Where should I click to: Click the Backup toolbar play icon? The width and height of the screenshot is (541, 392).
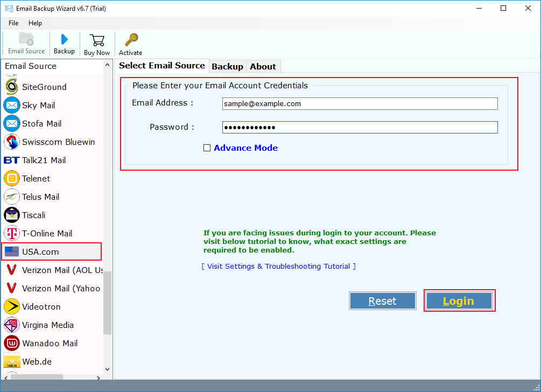(x=64, y=39)
